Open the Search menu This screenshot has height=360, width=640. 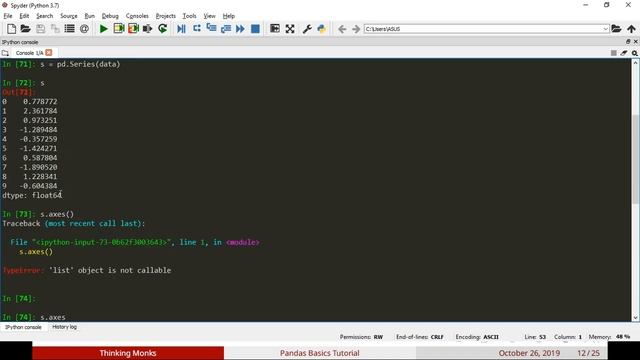pos(44,16)
